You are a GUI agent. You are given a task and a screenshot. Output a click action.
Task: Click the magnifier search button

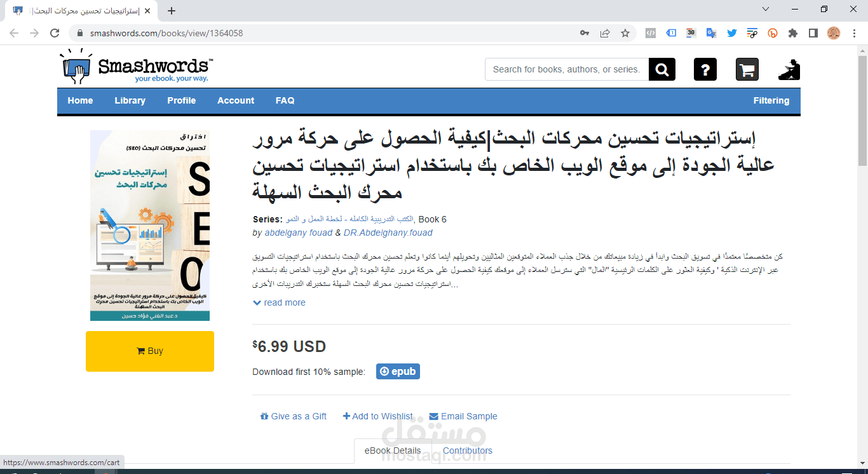coord(662,69)
